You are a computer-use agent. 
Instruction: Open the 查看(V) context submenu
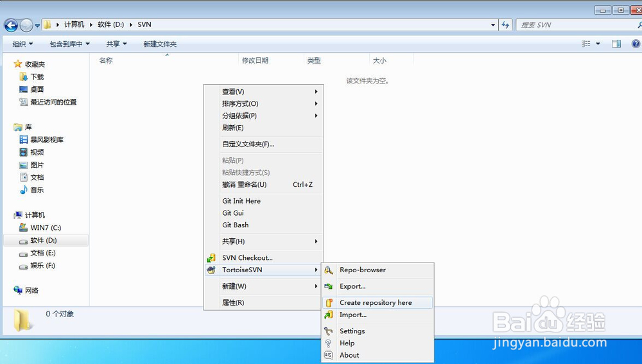[x=264, y=92]
